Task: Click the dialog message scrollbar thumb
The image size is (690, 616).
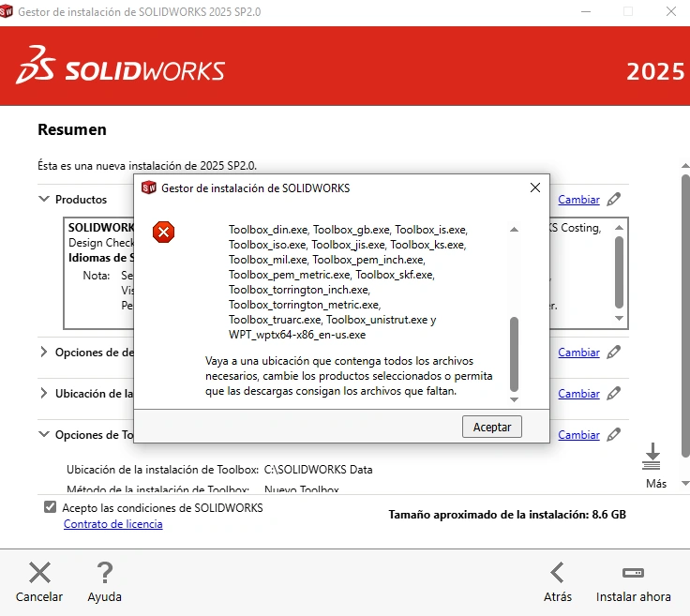Action: coord(514,354)
